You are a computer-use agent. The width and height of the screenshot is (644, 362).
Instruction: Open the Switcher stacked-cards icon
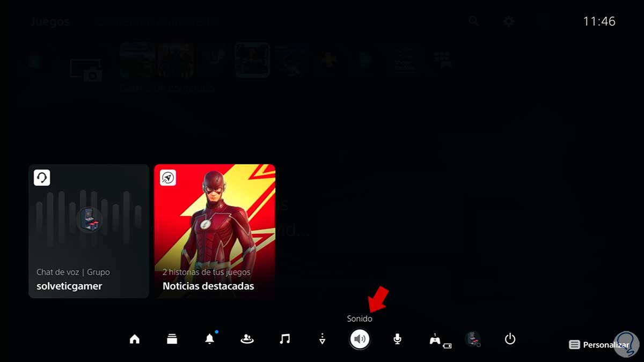pyautogui.click(x=172, y=339)
